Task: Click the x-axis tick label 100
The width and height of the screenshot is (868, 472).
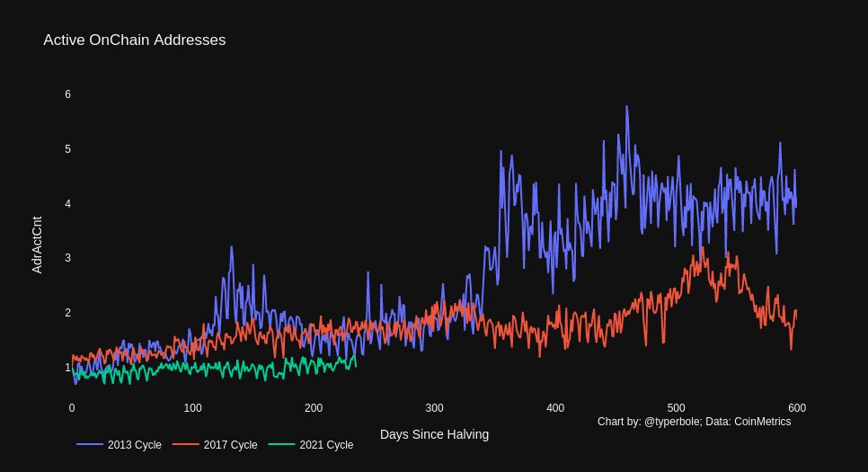Action: (192, 407)
